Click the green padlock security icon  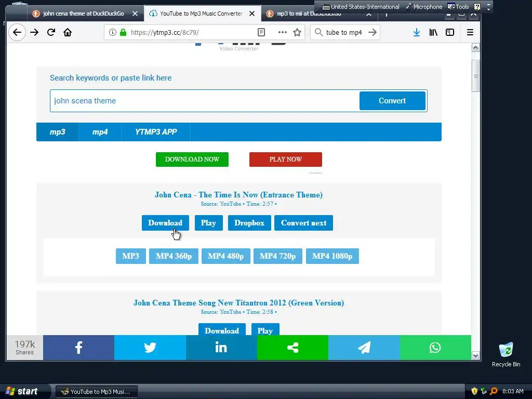pyautogui.click(x=123, y=32)
